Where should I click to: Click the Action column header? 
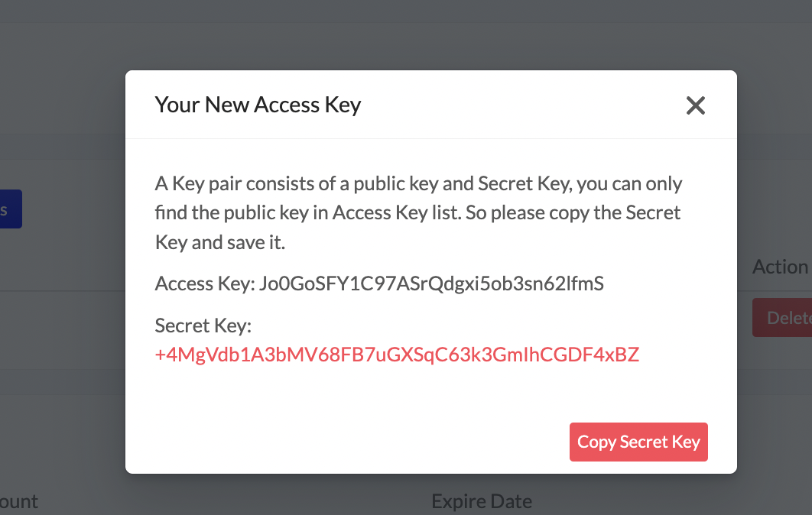(x=780, y=267)
